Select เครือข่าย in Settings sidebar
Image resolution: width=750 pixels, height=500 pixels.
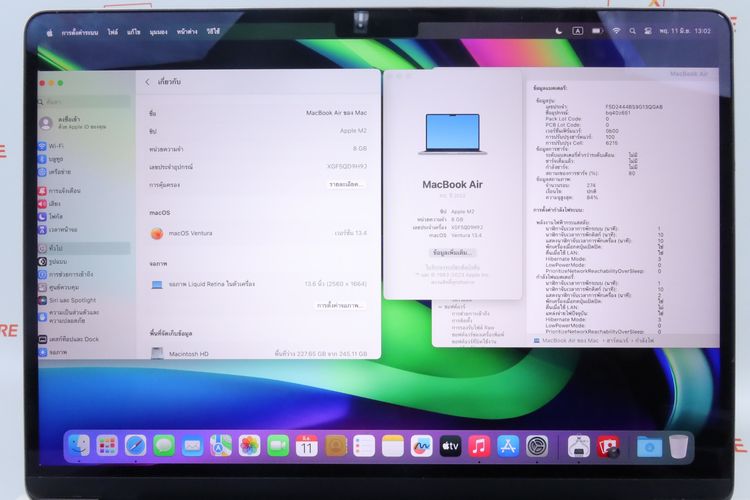(55, 172)
